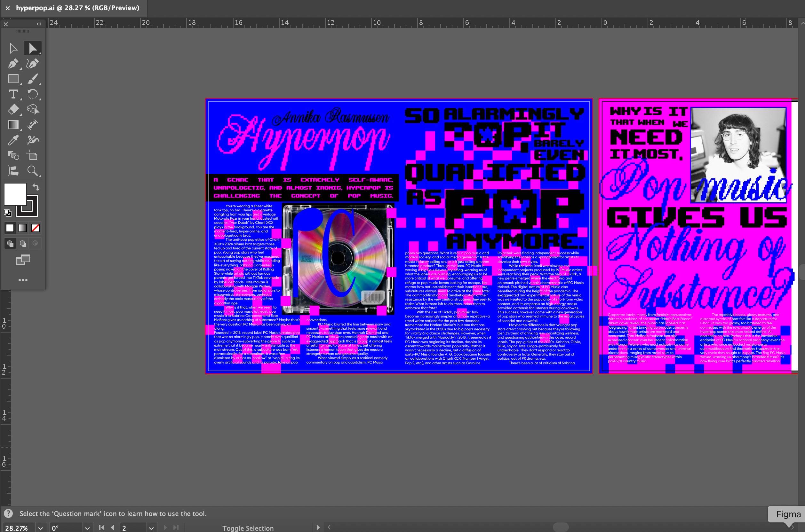
Task: Go to last artboard
Action: click(176, 528)
